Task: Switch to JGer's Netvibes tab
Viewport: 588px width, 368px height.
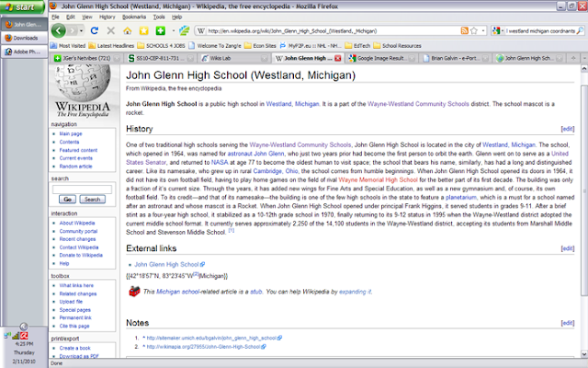Action: [x=86, y=58]
